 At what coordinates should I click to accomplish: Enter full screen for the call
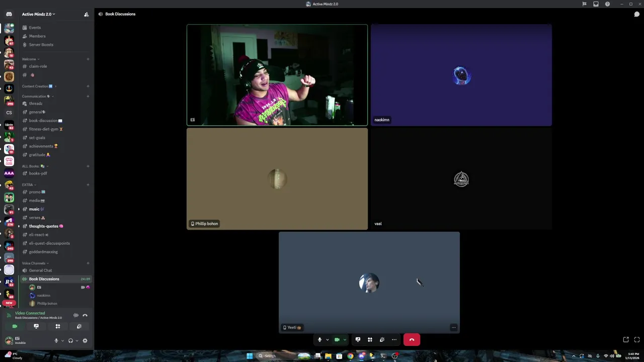coord(636,340)
